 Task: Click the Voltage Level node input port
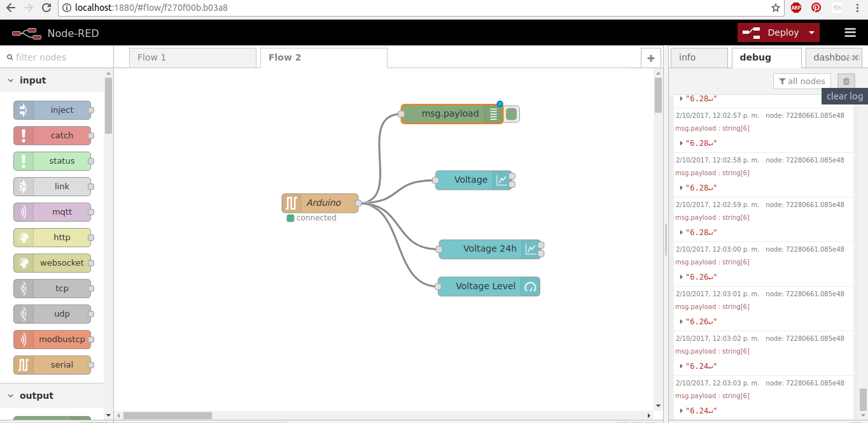[438, 287]
